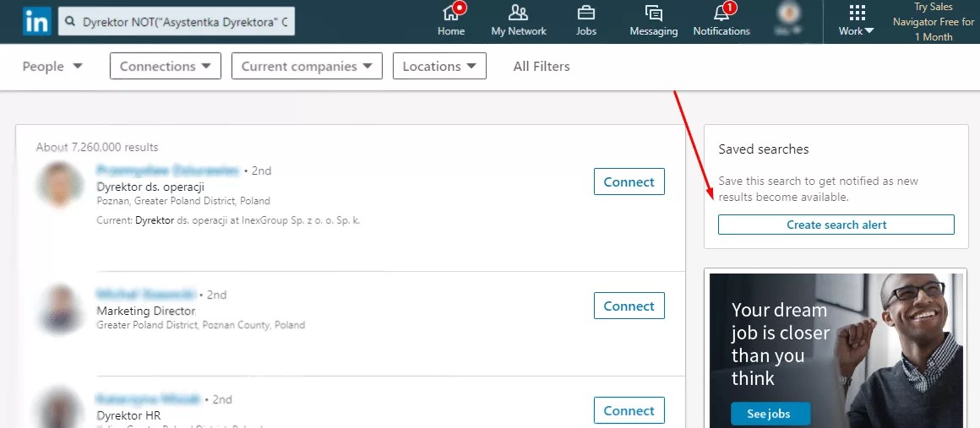Open the Dyrektor HR profile photo
The width and height of the screenshot is (980, 428).
coord(60,409)
